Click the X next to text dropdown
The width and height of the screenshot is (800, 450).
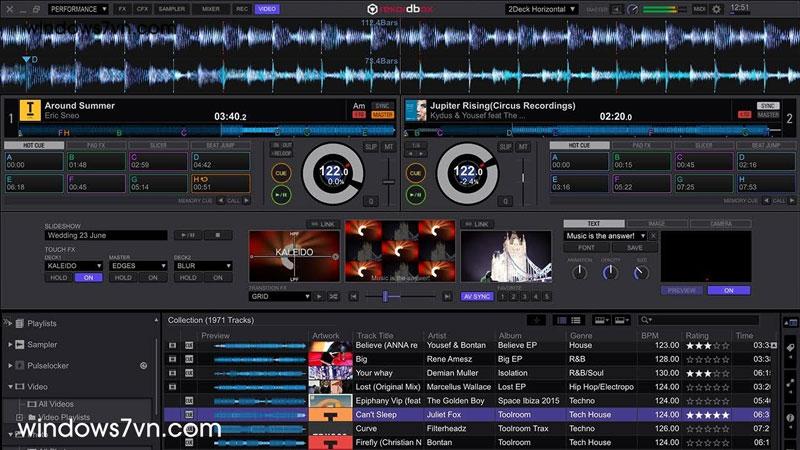653,236
